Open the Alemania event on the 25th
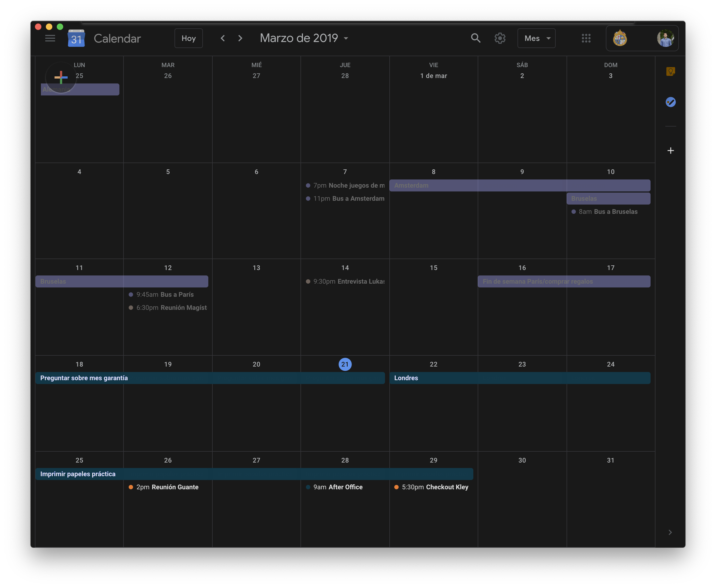Image resolution: width=716 pixels, height=588 pixels. (80, 89)
